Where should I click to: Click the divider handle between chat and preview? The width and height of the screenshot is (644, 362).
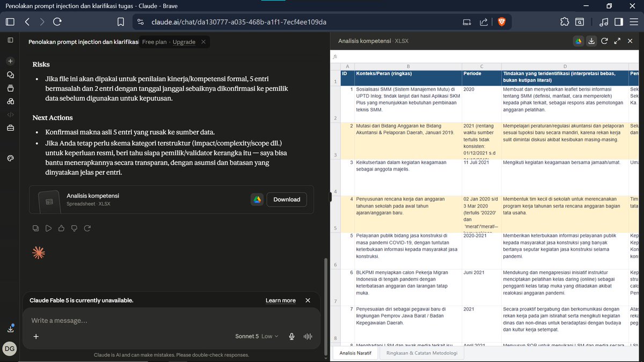pos(330,197)
